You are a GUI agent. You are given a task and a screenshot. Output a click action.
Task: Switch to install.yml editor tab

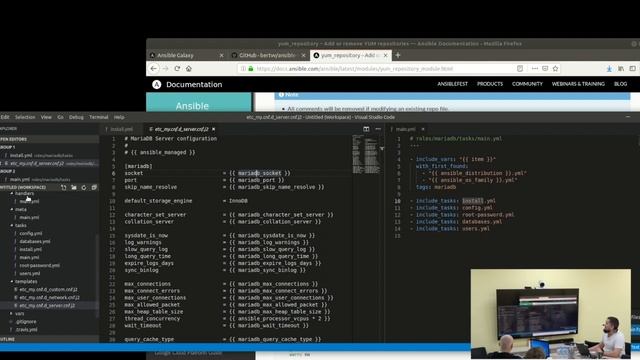121,129
